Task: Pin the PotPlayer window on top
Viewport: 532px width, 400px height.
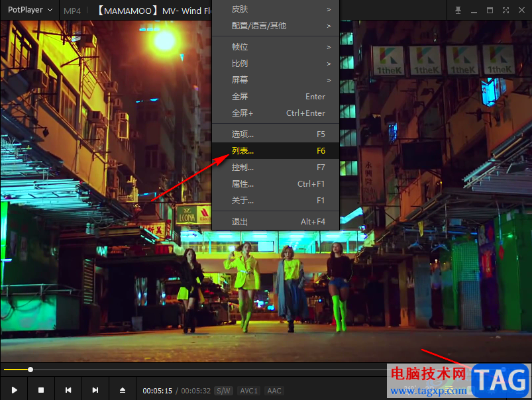Action: 458,10
